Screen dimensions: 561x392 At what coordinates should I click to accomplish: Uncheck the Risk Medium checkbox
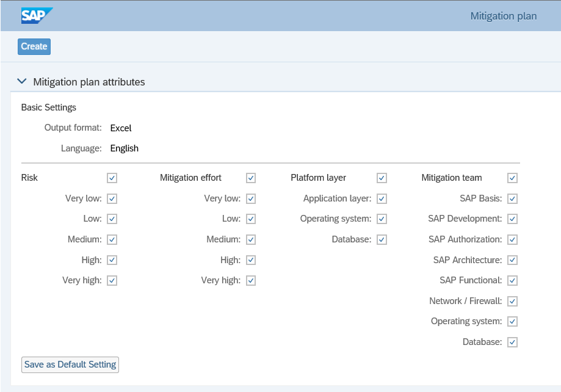click(x=112, y=239)
